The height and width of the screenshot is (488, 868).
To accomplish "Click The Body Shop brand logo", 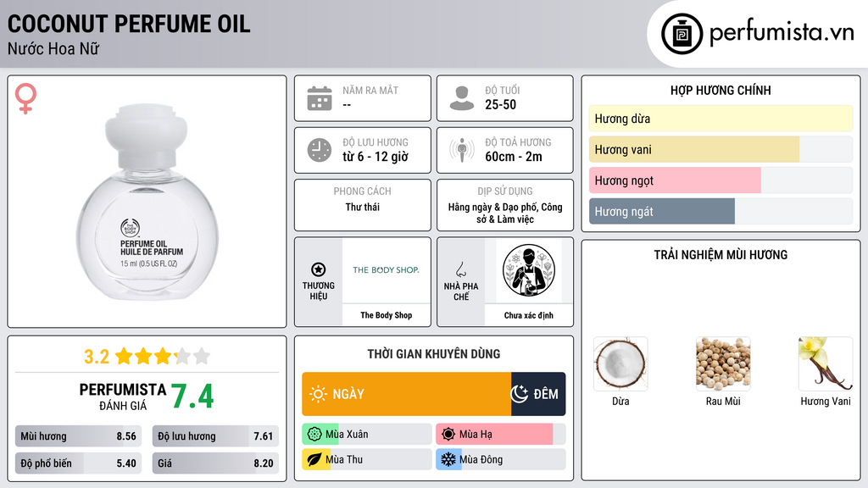I will (386, 270).
